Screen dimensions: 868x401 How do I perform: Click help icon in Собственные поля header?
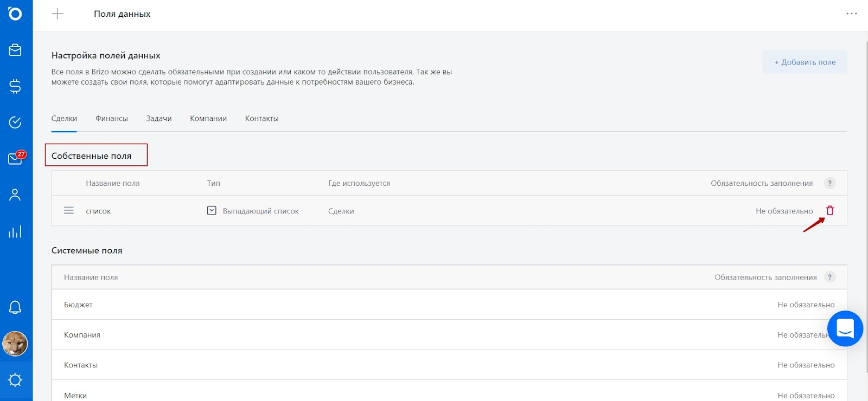(x=829, y=183)
